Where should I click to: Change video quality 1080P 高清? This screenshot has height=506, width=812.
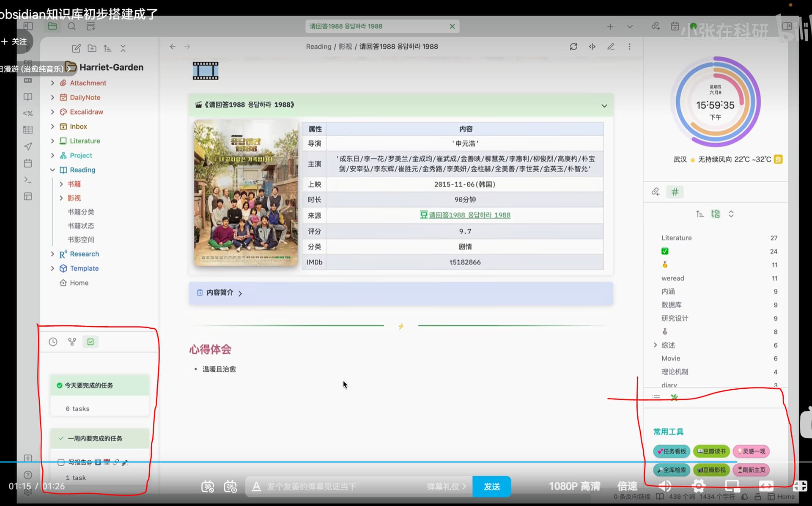(x=574, y=487)
